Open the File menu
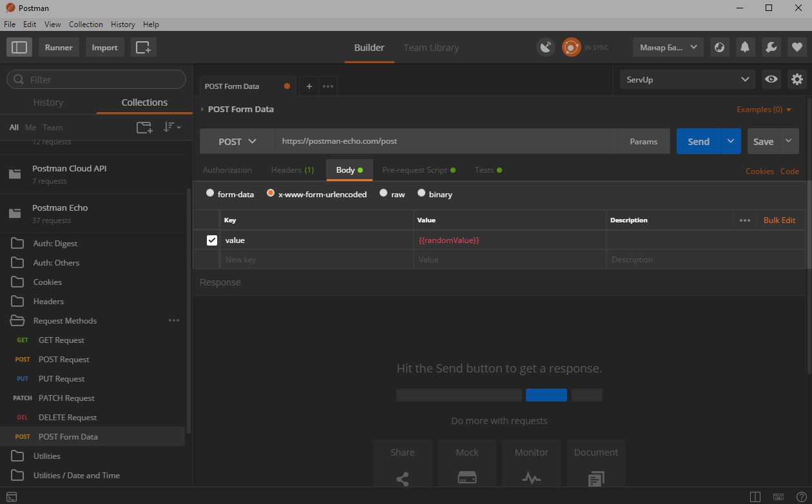 (10, 24)
